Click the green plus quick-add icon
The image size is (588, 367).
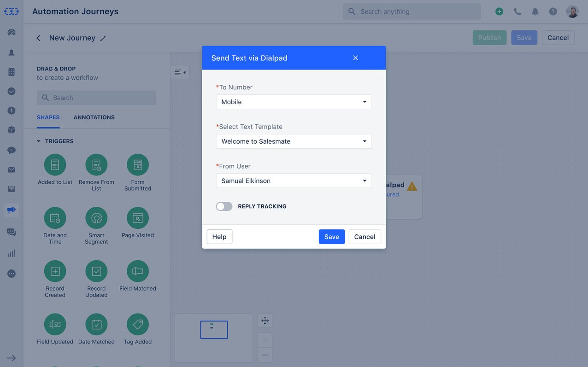[x=499, y=12]
